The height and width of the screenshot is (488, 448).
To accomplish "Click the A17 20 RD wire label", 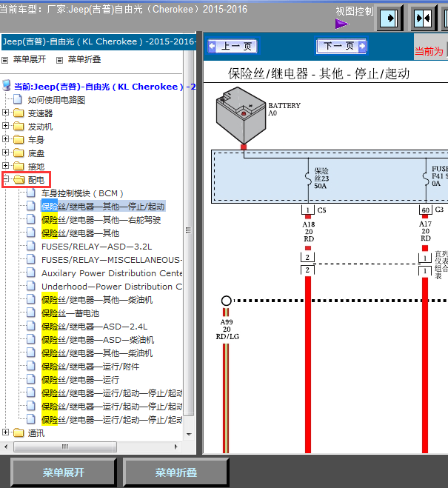I will coord(425,231).
